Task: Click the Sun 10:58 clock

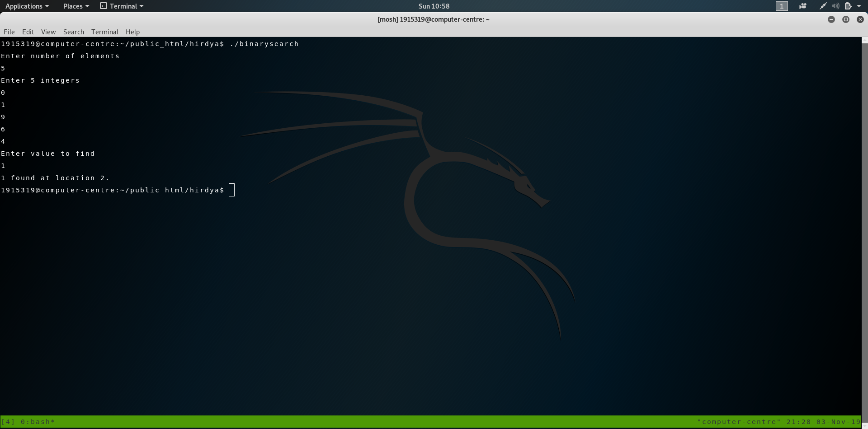Action: coord(434,6)
